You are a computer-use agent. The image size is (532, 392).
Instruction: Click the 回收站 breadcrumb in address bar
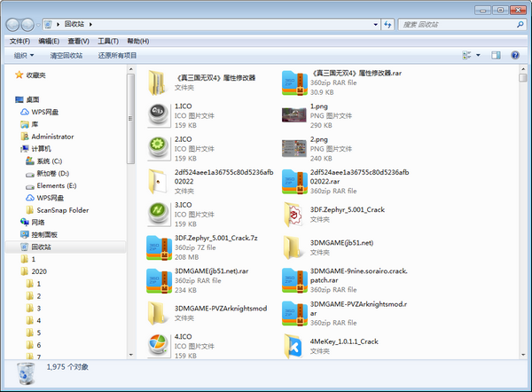(x=74, y=24)
